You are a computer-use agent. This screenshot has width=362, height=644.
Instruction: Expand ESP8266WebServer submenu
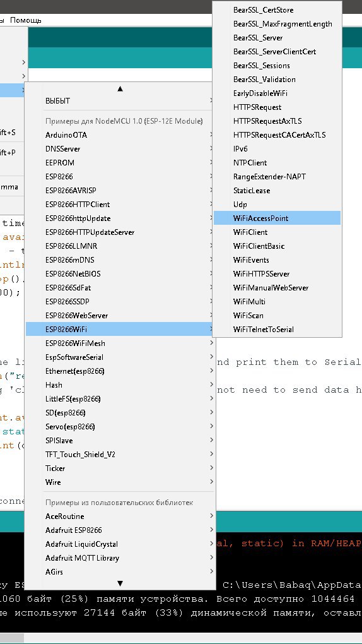coord(120,316)
